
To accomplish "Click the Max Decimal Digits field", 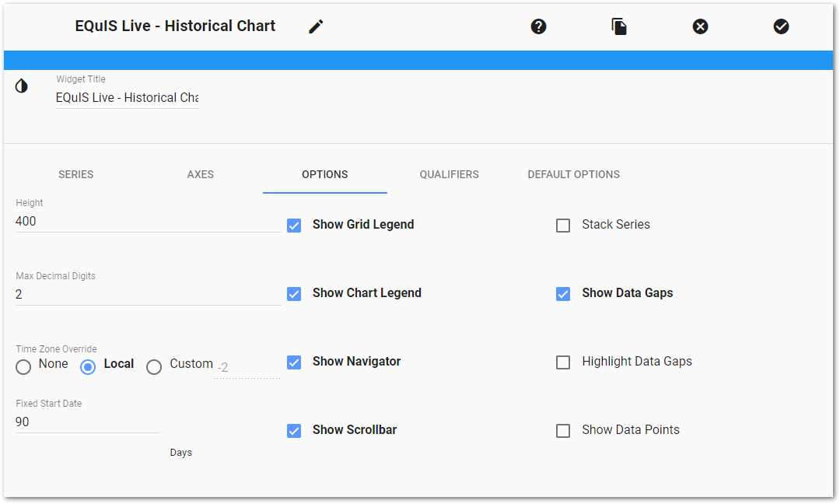I will [x=117, y=294].
